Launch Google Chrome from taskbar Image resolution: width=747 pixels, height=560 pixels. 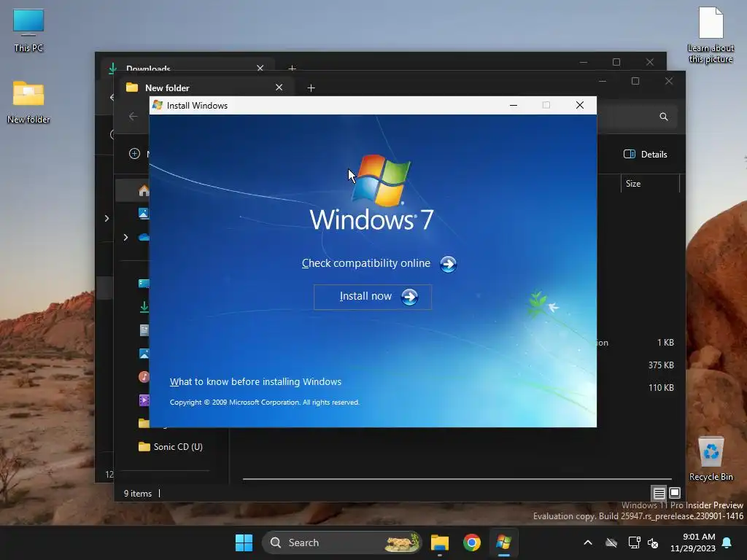[x=472, y=542]
